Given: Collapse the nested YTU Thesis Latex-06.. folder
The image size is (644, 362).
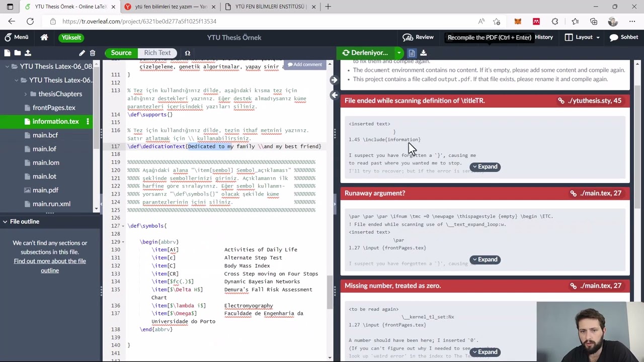Looking at the screenshot, I should pos(17,80).
